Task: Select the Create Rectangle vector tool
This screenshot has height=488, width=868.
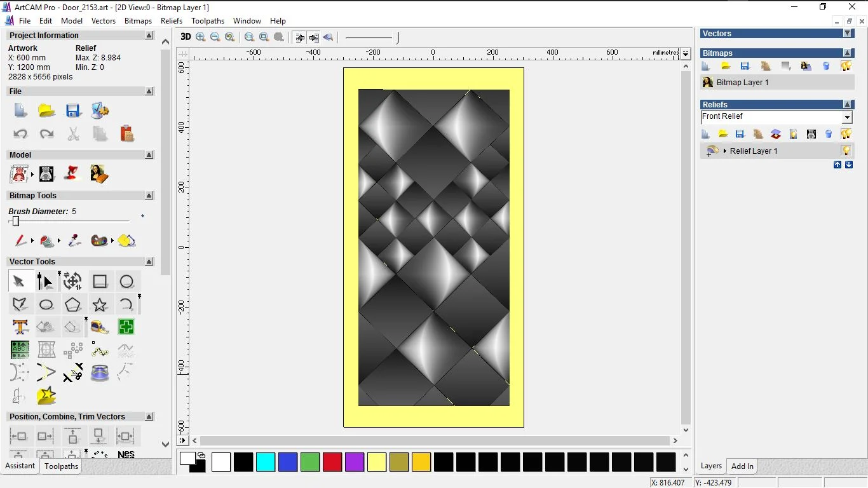Action: point(100,281)
